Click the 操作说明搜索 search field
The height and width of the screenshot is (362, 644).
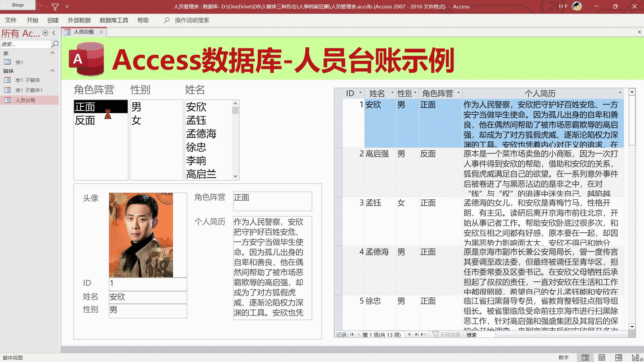tap(192, 20)
